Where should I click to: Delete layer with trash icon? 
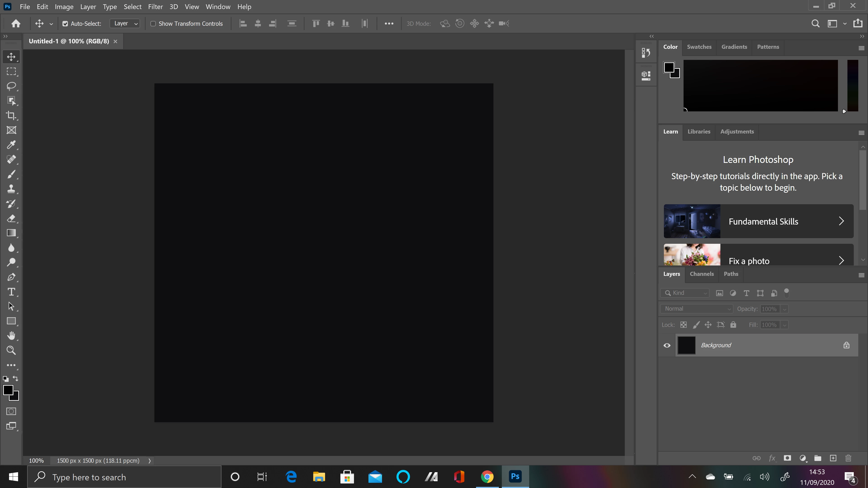[x=848, y=458]
